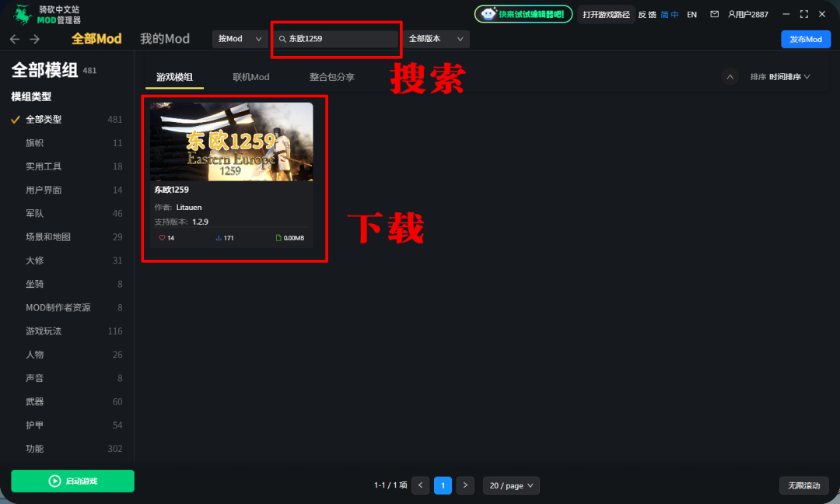Screen dimensions: 840x504
Task: Select page 1 in pagination
Action: pos(443,485)
